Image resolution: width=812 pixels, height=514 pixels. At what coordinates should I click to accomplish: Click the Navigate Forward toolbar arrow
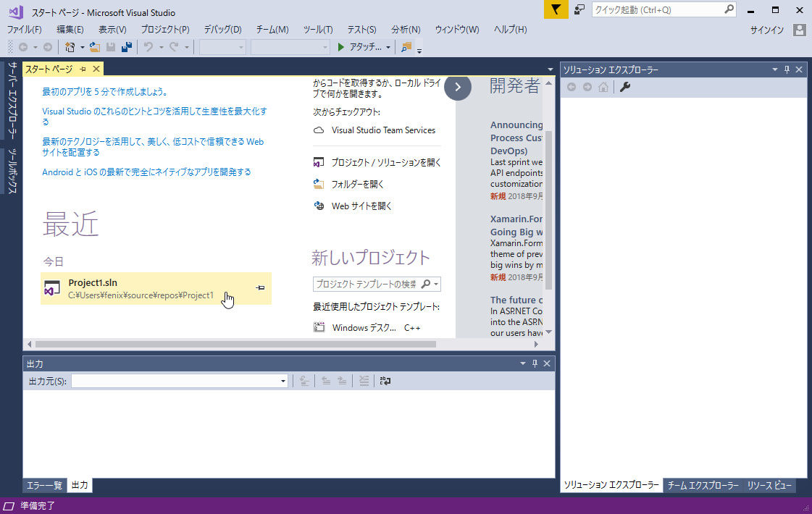click(x=48, y=47)
